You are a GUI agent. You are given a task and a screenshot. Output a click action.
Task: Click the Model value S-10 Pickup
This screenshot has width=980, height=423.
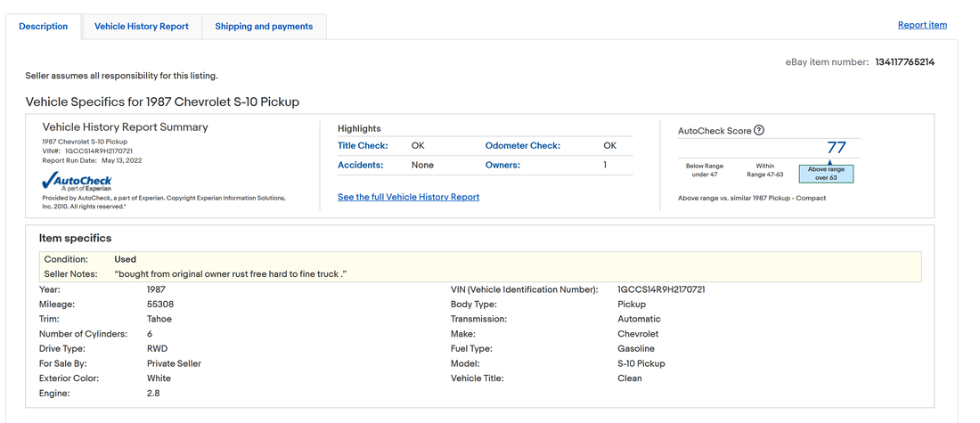click(x=641, y=363)
